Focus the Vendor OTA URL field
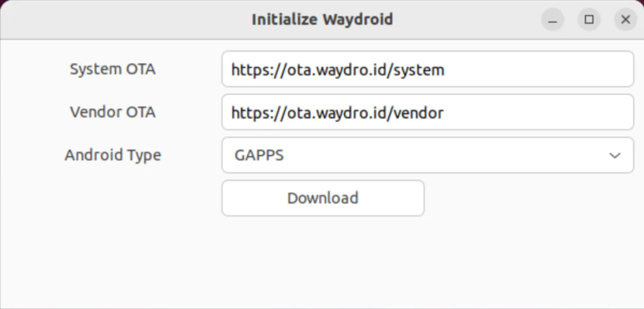The image size is (644, 309). (427, 113)
